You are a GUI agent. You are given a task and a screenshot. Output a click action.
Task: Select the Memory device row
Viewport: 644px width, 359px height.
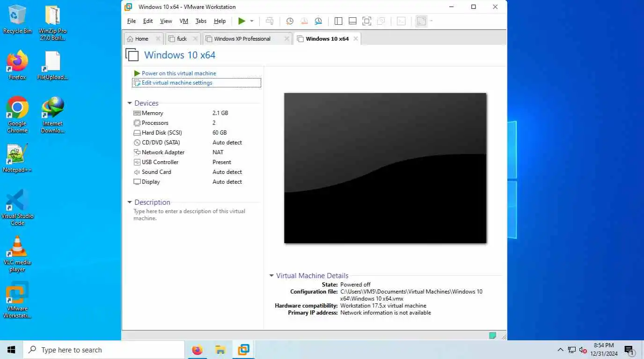(x=196, y=113)
